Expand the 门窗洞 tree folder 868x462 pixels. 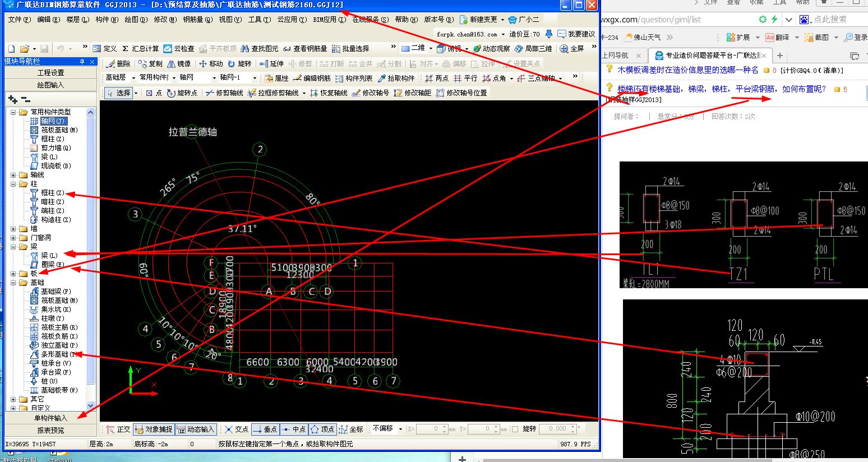click(13, 238)
